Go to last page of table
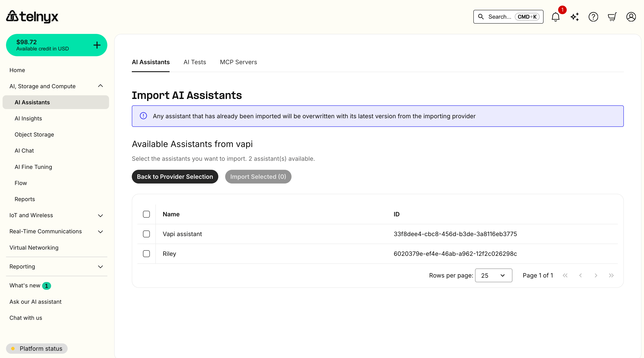This screenshot has width=644, height=358. (611, 275)
